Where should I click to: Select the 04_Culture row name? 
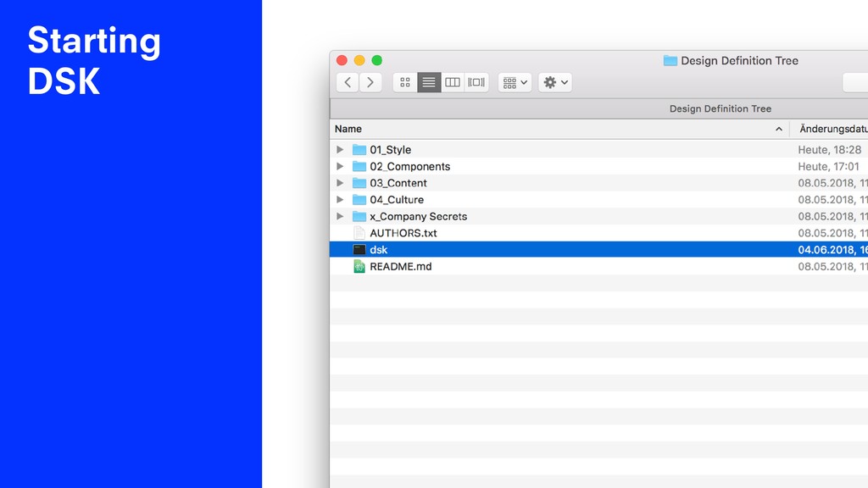(397, 200)
